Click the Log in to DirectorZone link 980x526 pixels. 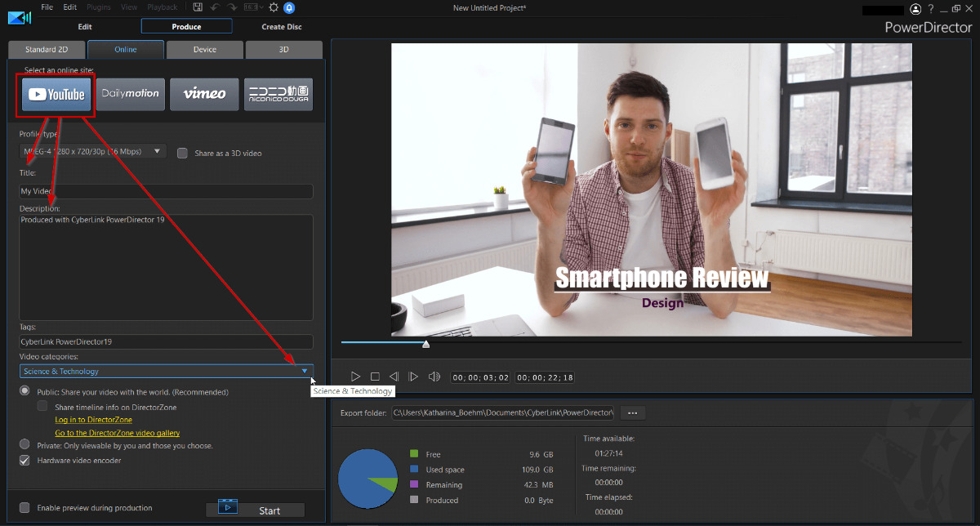tap(93, 420)
